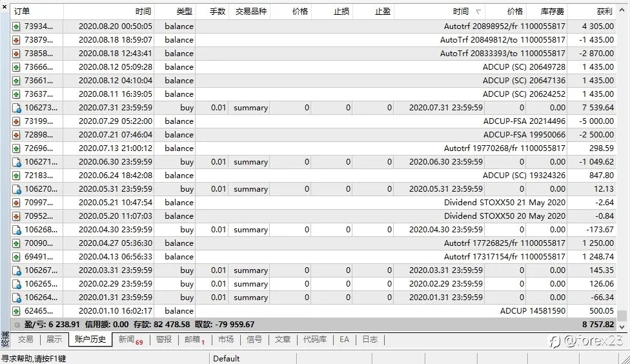The image size is (630, 364).
Task: Click the document icon of order 106271
Action: 17,162
